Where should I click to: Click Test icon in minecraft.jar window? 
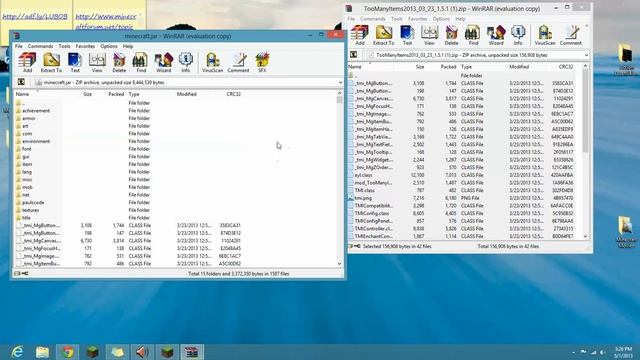click(75, 62)
